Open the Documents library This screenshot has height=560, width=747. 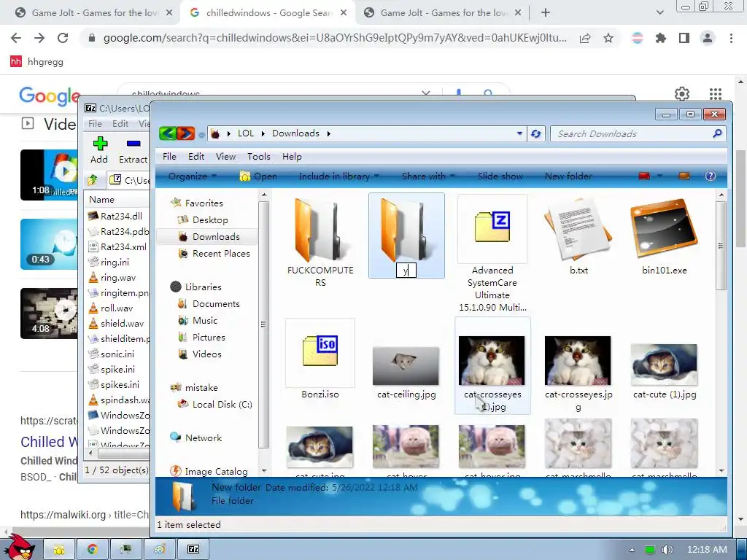point(216,304)
